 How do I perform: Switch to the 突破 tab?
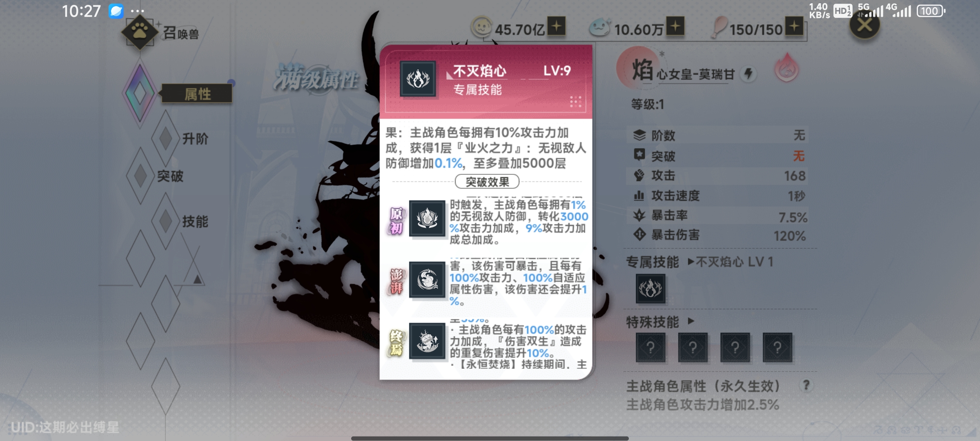[x=170, y=176]
